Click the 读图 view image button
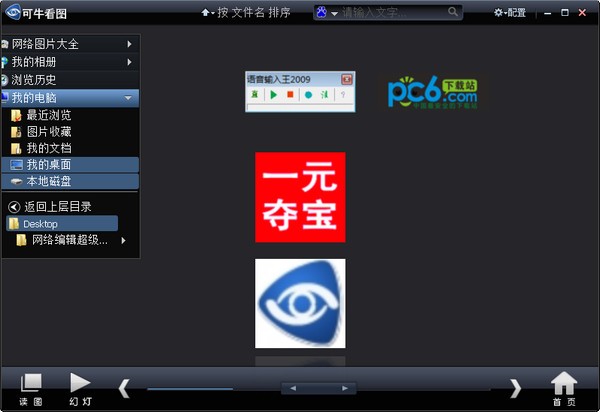This screenshot has height=412, width=600. 31,389
